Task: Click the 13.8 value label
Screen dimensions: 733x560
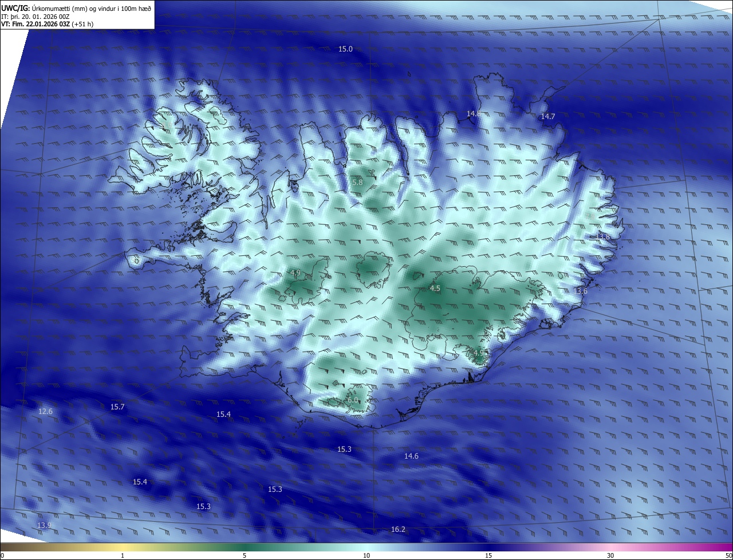Action: coord(603,236)
